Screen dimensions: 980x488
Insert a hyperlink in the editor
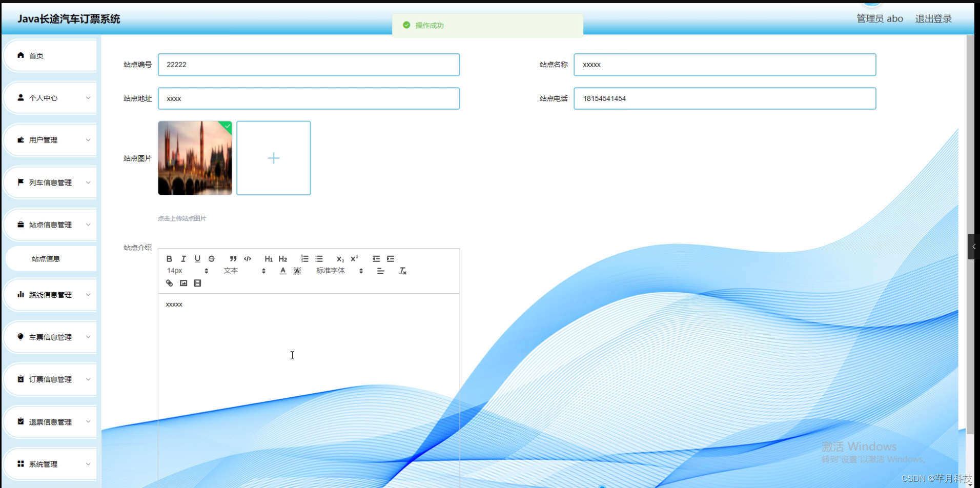(169, 283)
